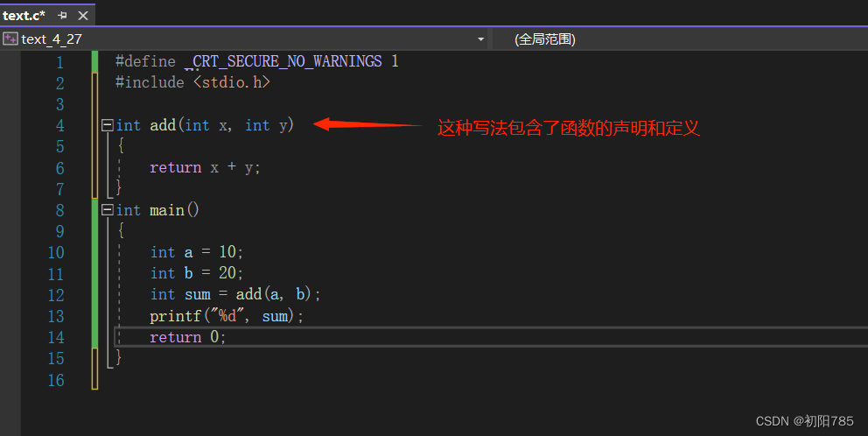Click the 'return 0;' statement
The width and height of the screenshot is (868, 436).
pyautogui.click(x=187, y=337)
